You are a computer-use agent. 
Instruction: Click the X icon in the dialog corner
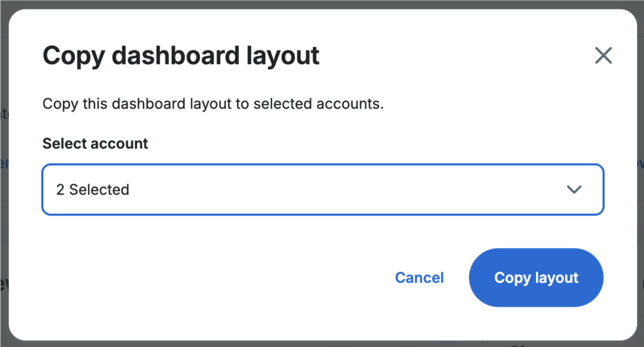click(x=603, y=55)
